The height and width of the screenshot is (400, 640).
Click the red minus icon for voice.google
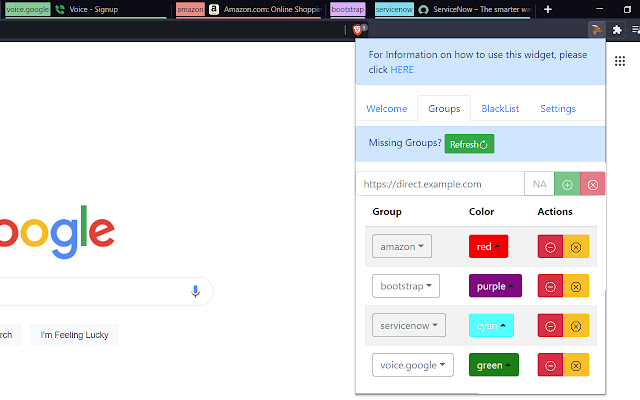click(550, 365)
